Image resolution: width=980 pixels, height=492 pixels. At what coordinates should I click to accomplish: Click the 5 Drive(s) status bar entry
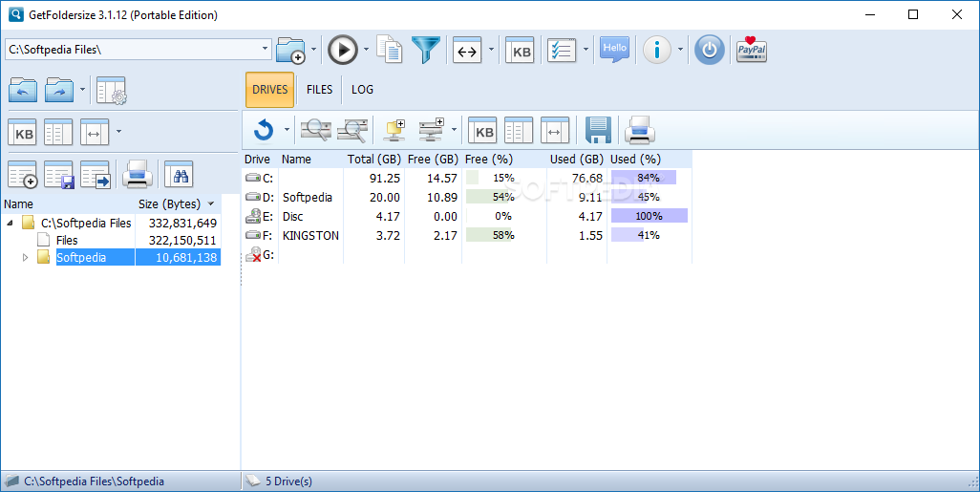[x=288, y=481]
